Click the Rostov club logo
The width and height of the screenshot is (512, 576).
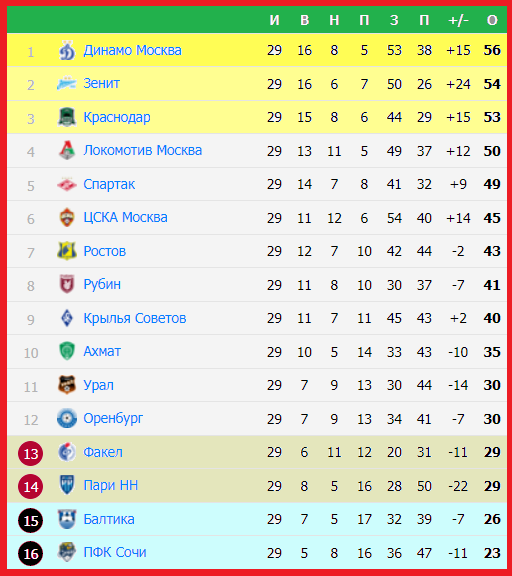67,251
